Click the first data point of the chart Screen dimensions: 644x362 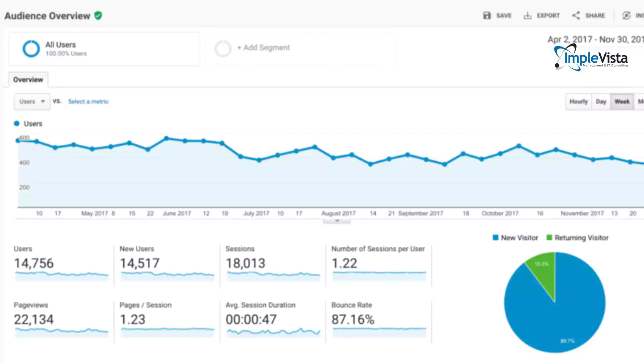tap(18, 140)
